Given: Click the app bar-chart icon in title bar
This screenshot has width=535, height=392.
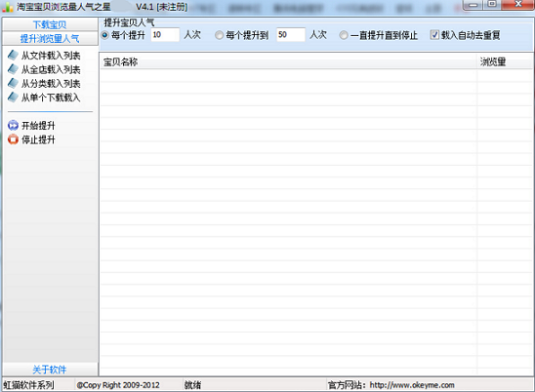Looking at the screenshot, I should point(8,7).
